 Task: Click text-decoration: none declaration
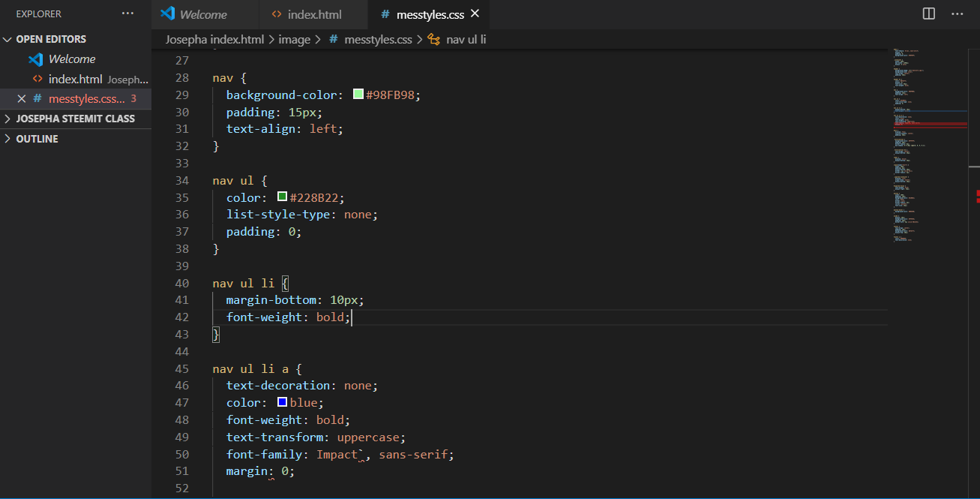(x=302, y=385)
